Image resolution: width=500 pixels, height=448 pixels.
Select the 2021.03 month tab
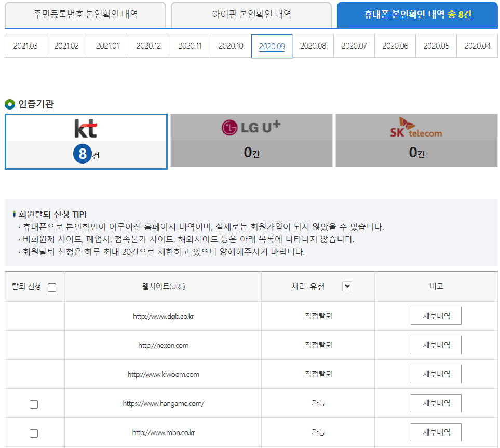point(24,46)
